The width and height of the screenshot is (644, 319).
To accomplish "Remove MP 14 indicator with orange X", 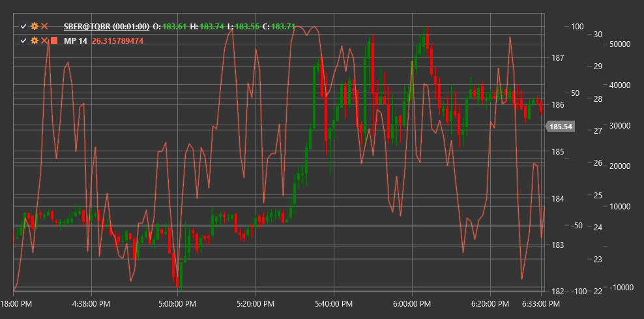I will (44, 40).
